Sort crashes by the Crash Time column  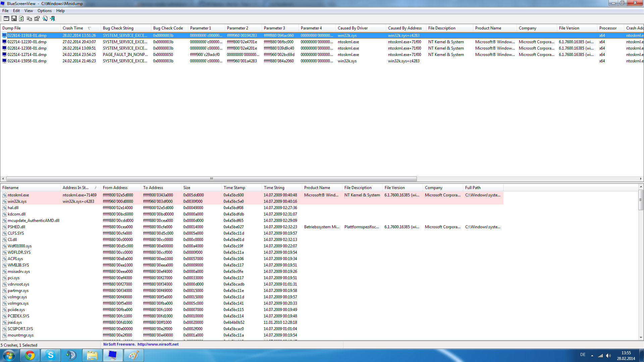pos(73,28)
